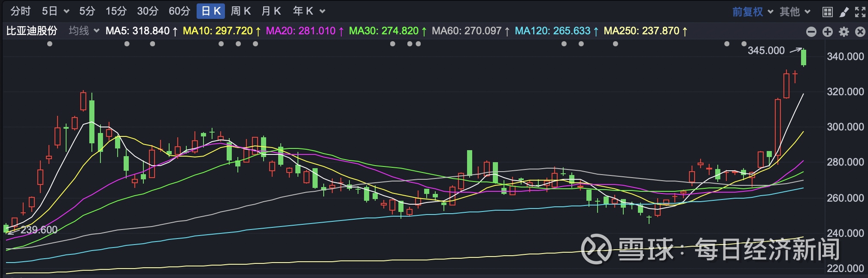Click the 300.000 price axis label
Screen dimensions: 868x278
coord(845,127)
